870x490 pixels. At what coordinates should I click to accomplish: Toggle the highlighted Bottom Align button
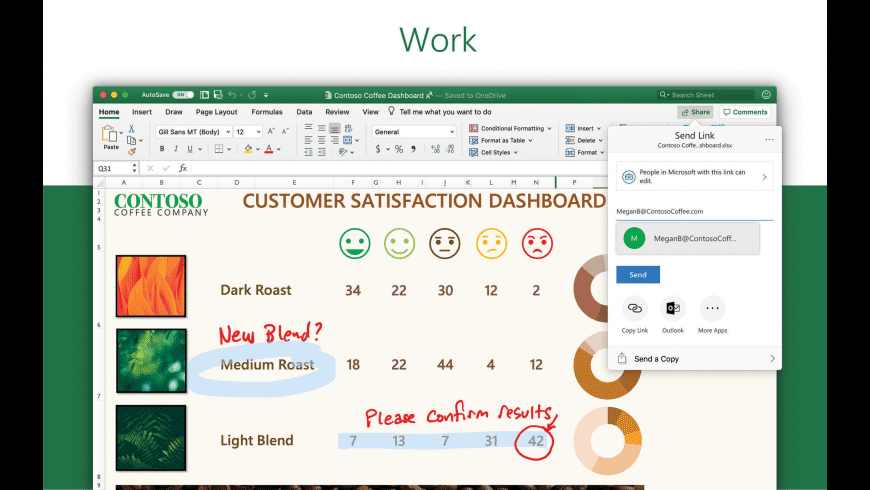(335, 128)
